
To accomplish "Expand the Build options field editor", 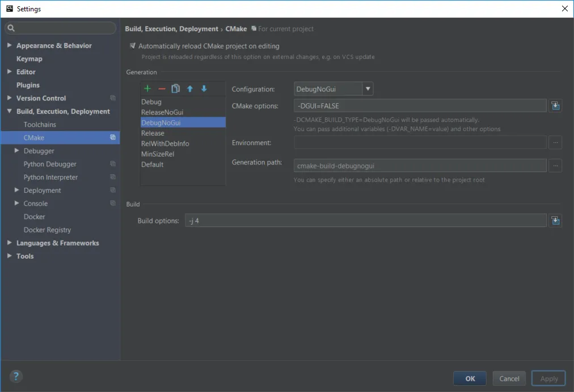I will [555, 221].
